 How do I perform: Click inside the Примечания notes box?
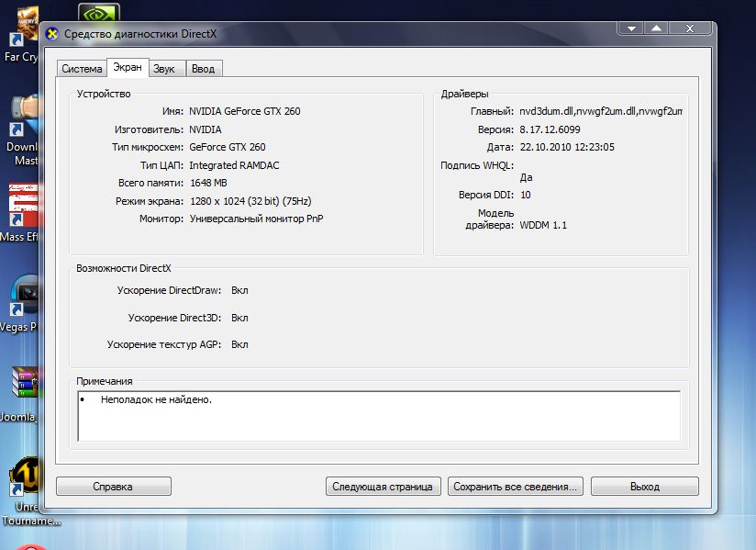pyautogui.click(x=378, y=416)
